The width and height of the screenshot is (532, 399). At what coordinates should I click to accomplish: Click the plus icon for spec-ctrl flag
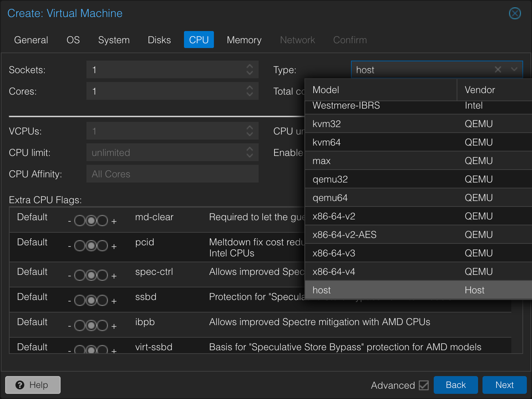click(114, 276)
